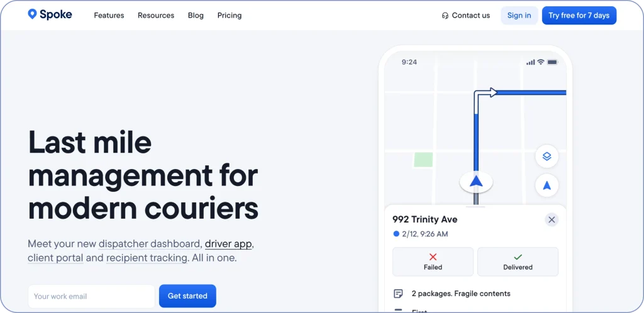This screenshot has height=313, width=644.
Task: Click the package notes icon
Action: pyautogui.click(x=398, y=294)
